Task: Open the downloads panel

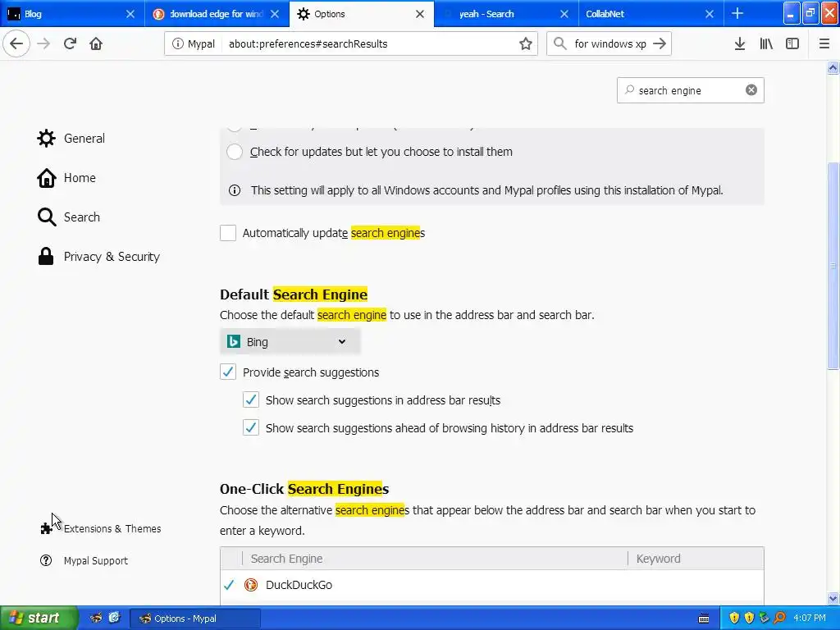Action: tap(740, 44)
